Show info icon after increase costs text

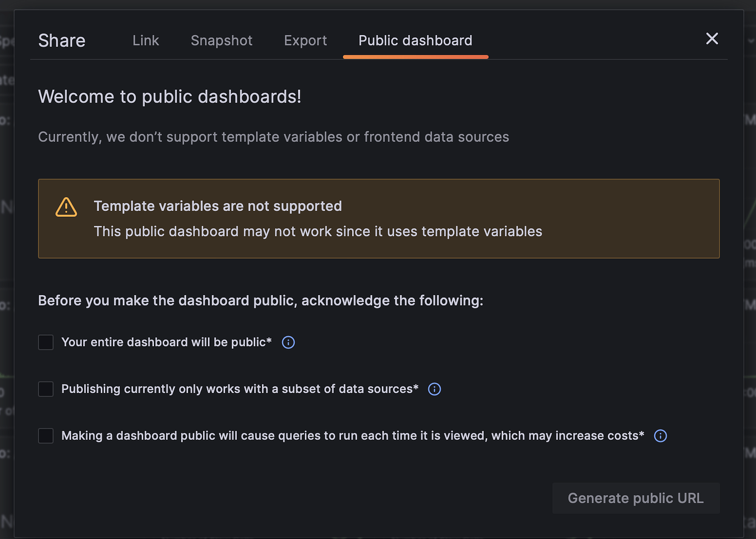pyautogui.click(x=661, y=436)
